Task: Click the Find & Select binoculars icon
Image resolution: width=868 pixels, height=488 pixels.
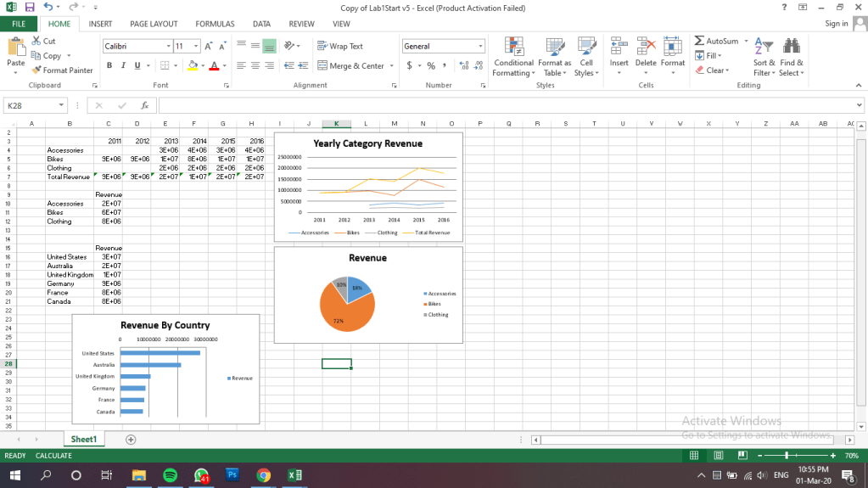Action: pos(792,47)
